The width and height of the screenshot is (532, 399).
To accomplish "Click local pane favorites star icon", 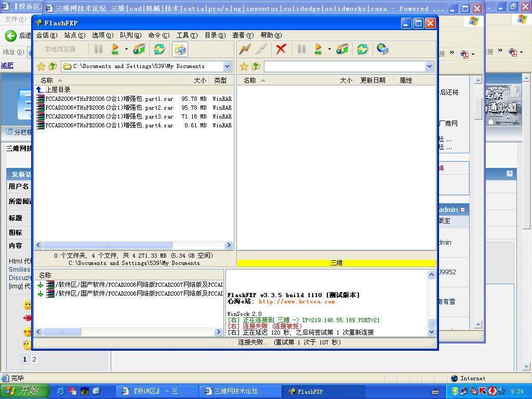I will click(x=41, y=66).
